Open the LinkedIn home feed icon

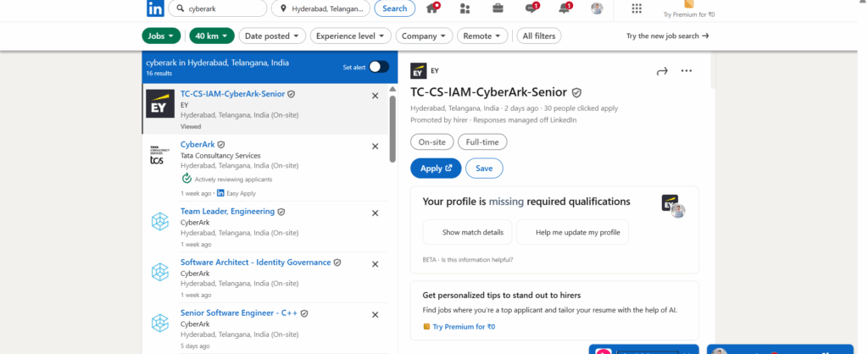(x=433, y=8)
